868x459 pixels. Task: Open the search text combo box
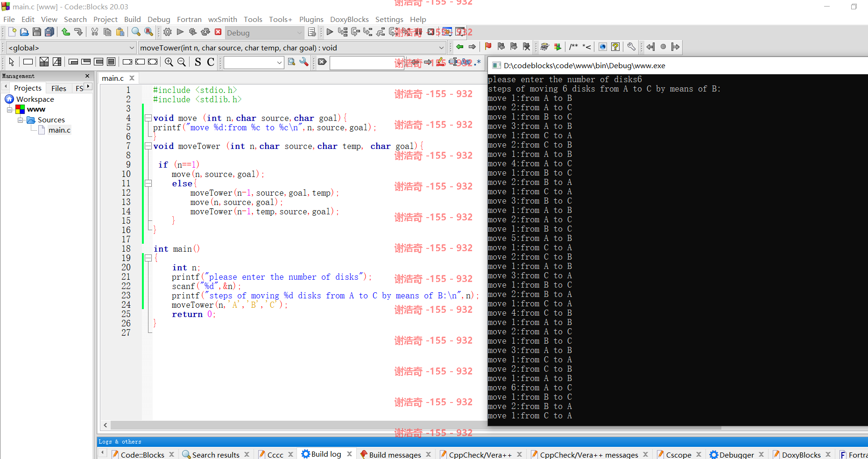[254, 62]
